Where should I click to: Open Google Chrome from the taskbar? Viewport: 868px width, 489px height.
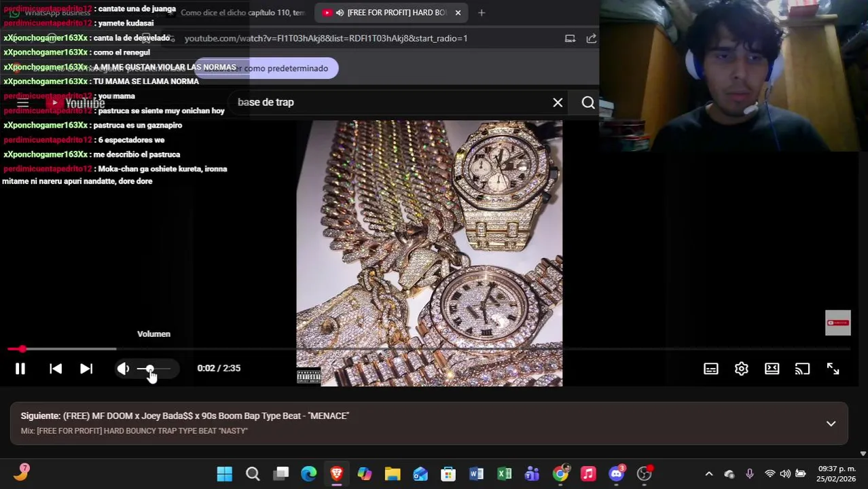pyautogui.click(x=560, y=474)
